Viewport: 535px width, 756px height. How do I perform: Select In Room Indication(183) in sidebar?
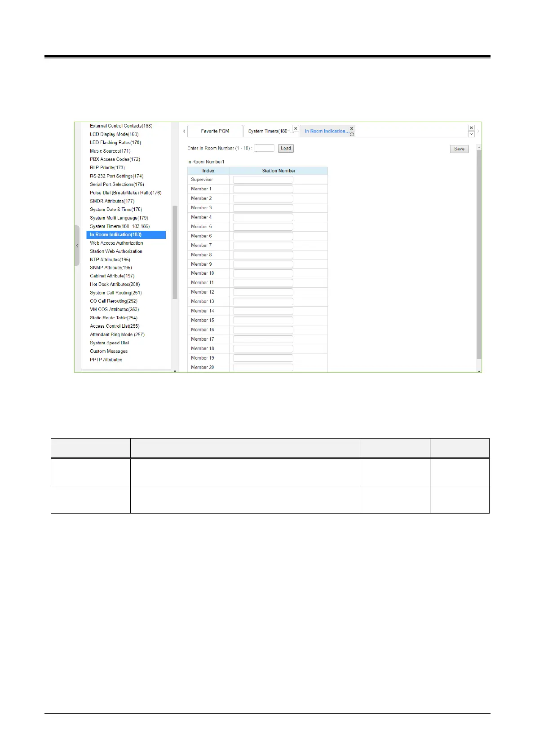coord(126,235)
